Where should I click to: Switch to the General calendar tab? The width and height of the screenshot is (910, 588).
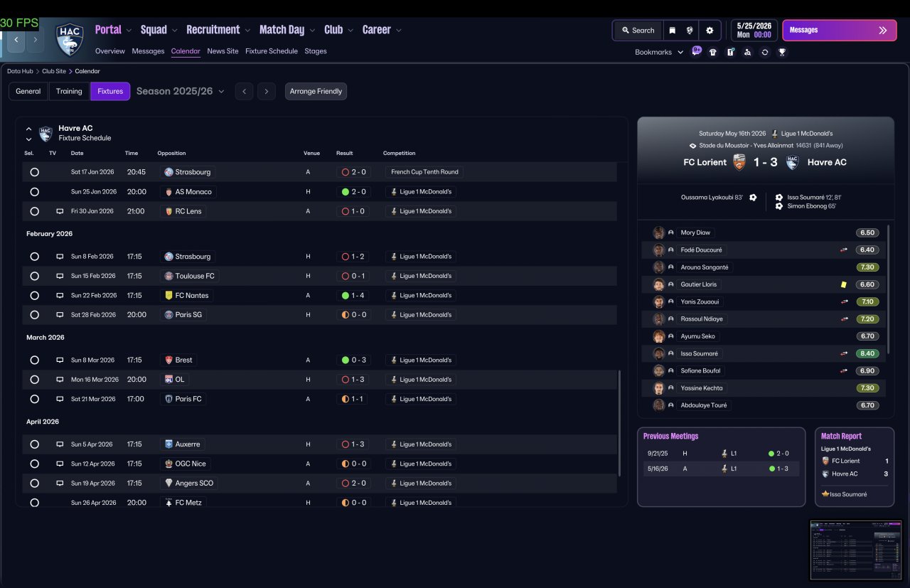click(x=28, y=91)
